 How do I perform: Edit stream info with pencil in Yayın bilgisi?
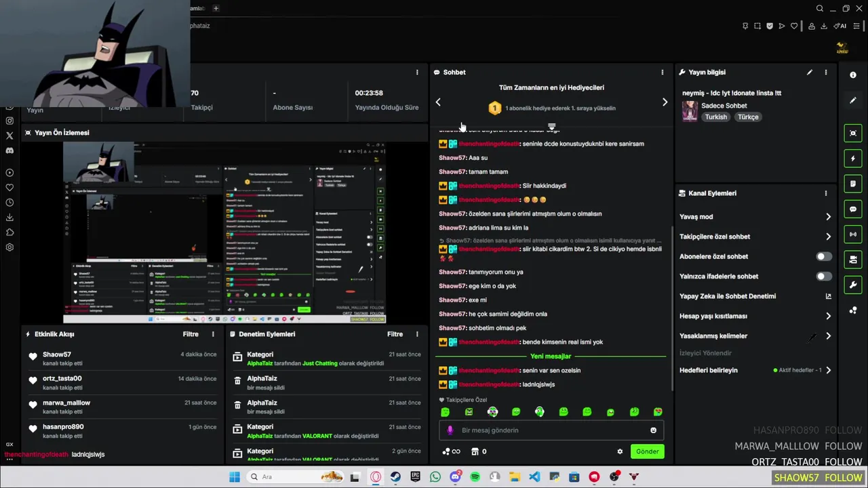tap(810, 72)
